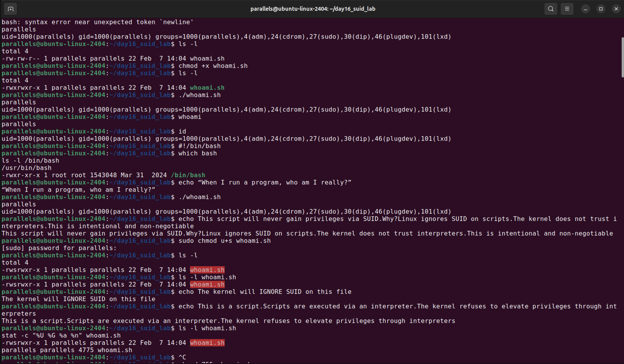
Task: Minimize the terminal window
Action: tap(585, 9)
